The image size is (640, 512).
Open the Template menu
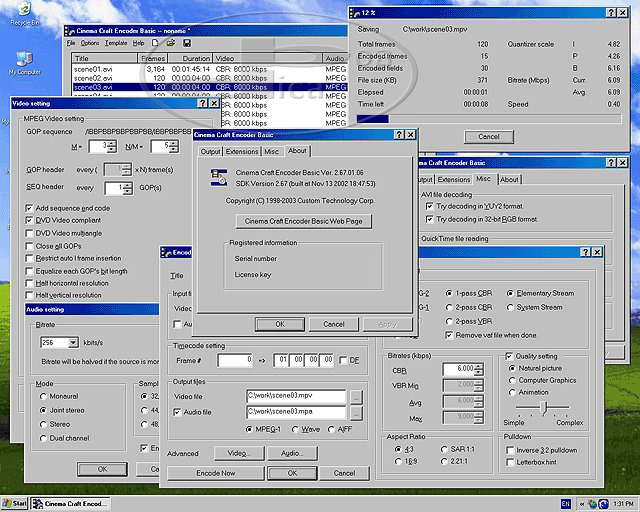click(116, 43)
